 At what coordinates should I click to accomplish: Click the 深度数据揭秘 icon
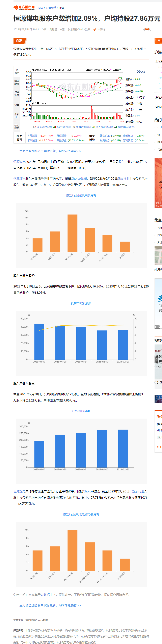[x=74, y=127]
